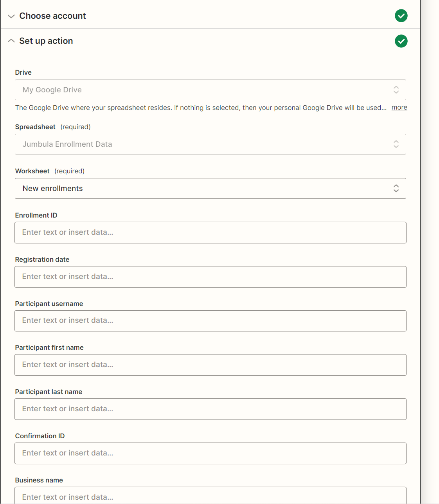
Task: Click the 'more' link under Drive description
Action: (399, 108)
